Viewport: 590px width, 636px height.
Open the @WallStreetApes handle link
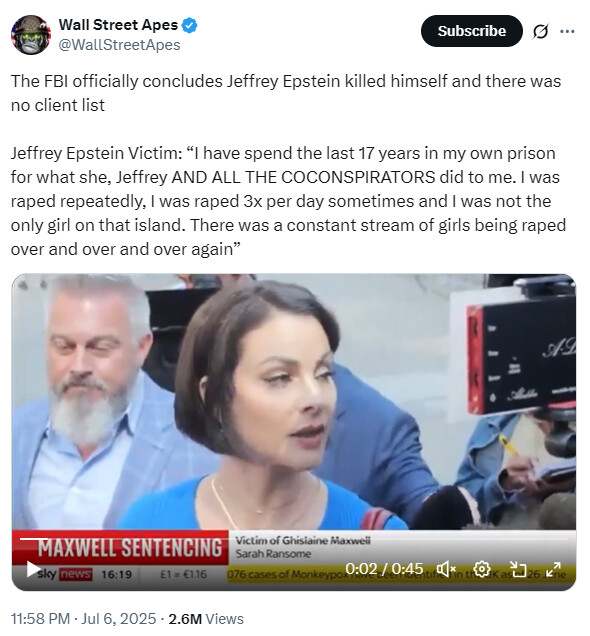click(119, 45)
